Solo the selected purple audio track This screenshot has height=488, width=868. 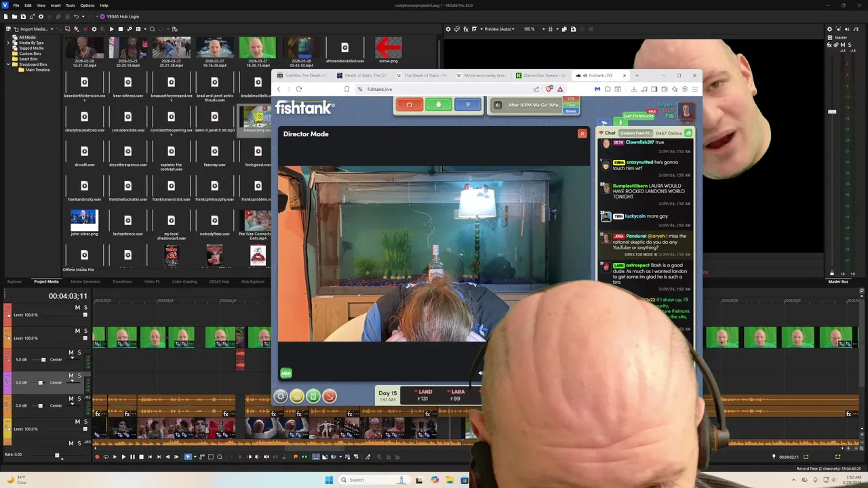pos(79,375)
